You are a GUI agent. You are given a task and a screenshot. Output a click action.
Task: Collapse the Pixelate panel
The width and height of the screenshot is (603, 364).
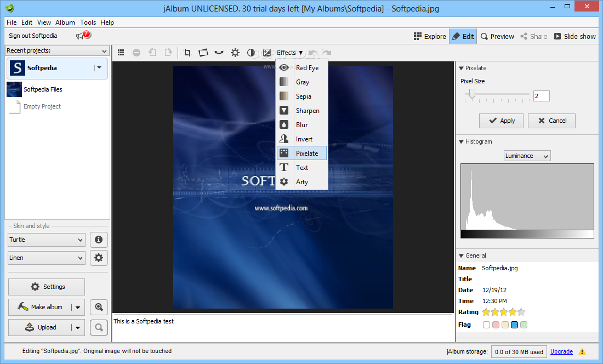click(462, 68)
